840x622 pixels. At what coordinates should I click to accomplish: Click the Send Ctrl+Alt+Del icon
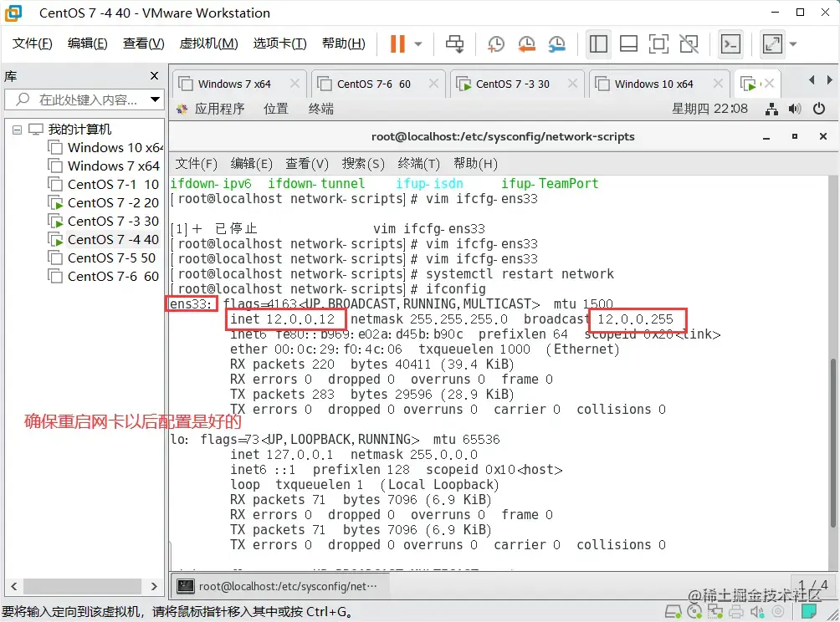point(455,44)
